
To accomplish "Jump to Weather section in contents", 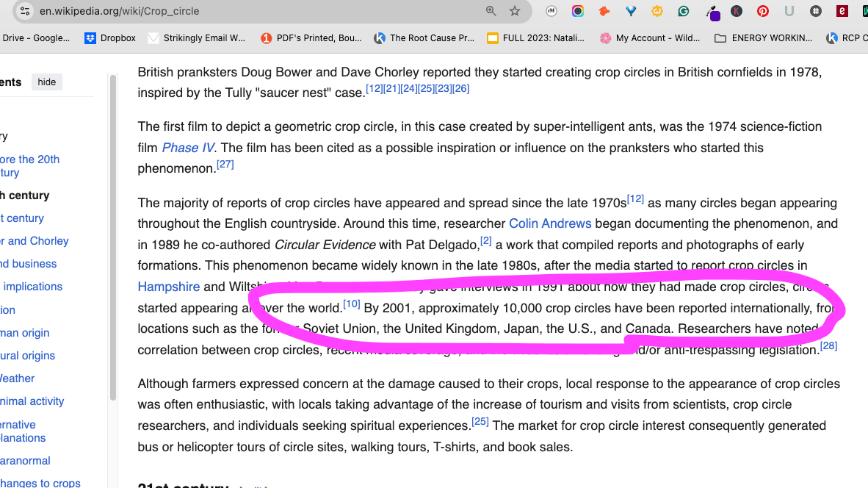I will pos(17,378).
